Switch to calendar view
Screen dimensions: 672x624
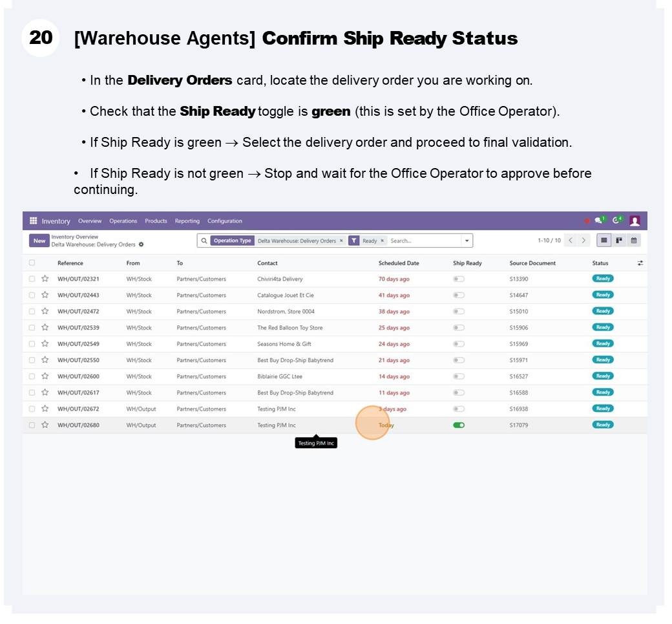point(634,241)
